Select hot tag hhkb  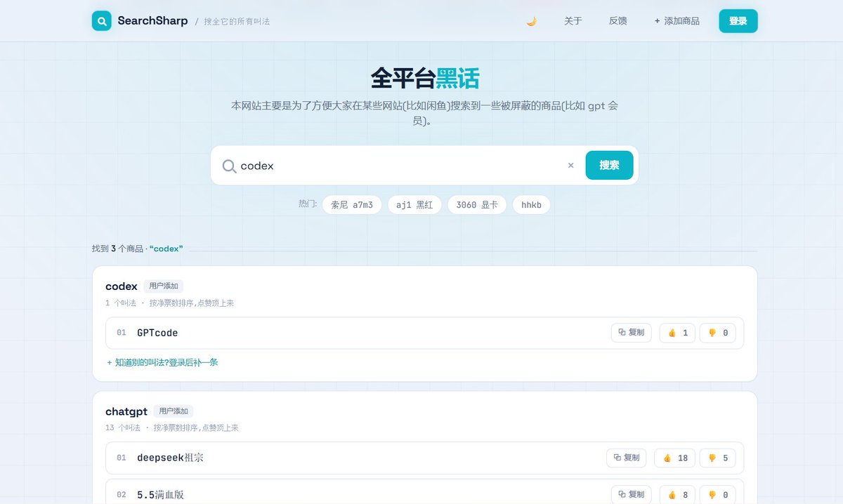tap(531, 205)
